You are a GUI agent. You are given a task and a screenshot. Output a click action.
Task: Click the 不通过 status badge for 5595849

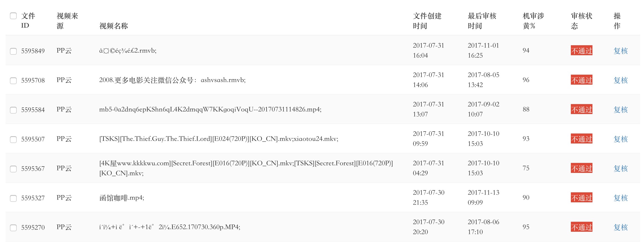(581, 51)
